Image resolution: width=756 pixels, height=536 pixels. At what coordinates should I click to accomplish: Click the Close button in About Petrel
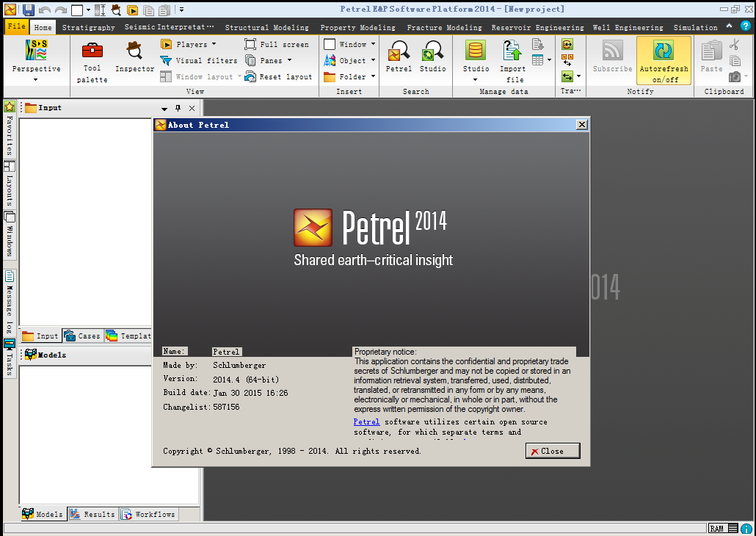553,451
